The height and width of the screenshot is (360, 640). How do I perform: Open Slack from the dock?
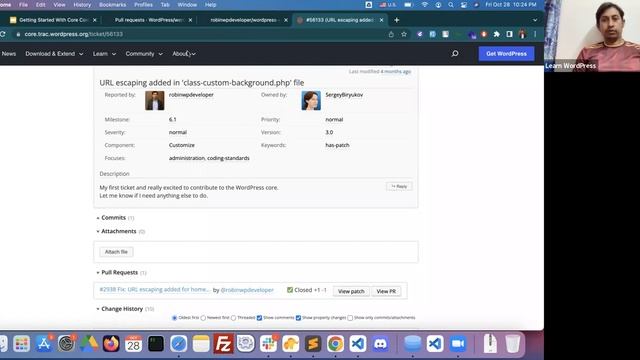tap(268, 344)
